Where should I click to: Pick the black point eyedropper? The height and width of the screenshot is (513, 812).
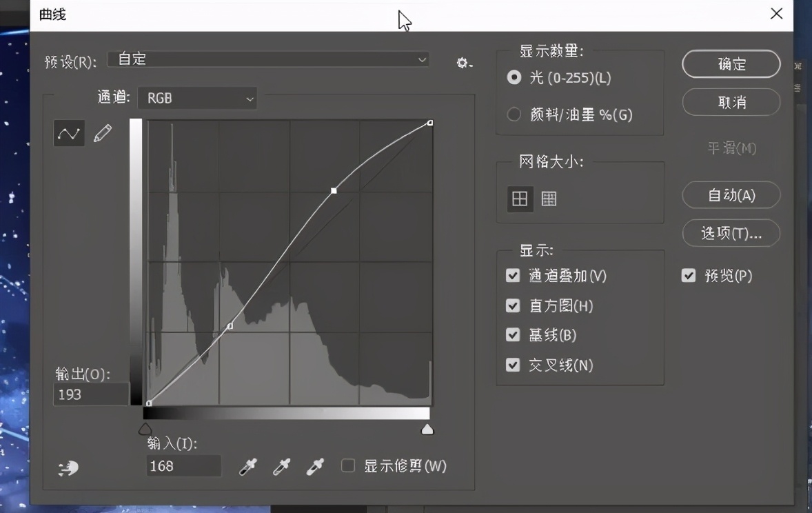pyautogui.click(x=248, y=466)
